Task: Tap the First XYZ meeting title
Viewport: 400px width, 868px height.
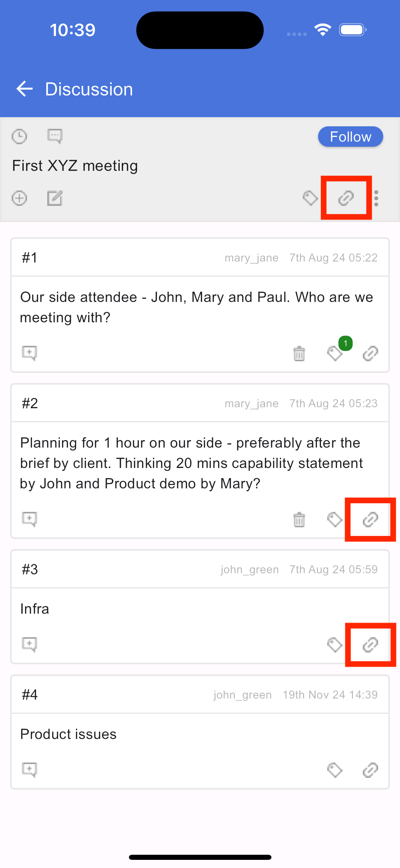Action: [75, 166]
